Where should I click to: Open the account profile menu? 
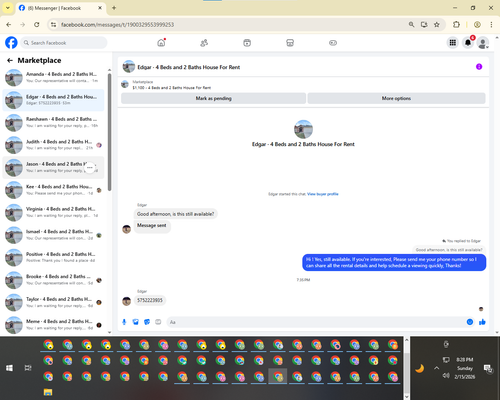point(483,43)
